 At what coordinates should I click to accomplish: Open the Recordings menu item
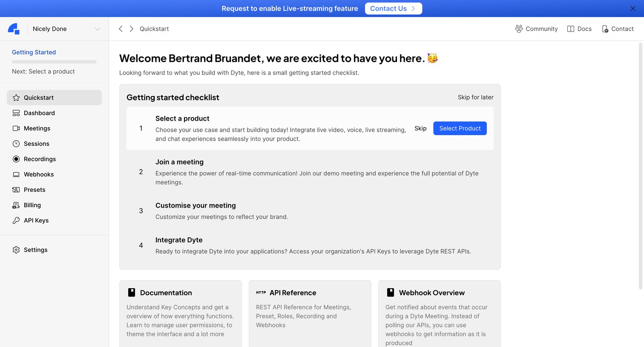tap(54, 159)
